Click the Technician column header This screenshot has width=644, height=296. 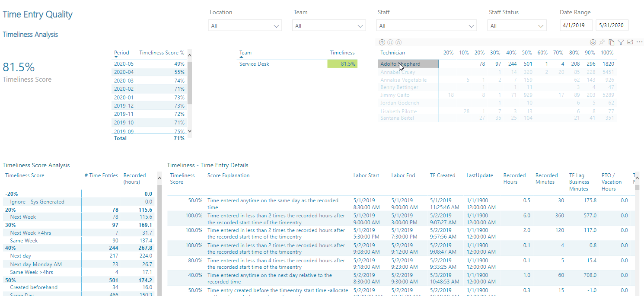click(392, 53)
